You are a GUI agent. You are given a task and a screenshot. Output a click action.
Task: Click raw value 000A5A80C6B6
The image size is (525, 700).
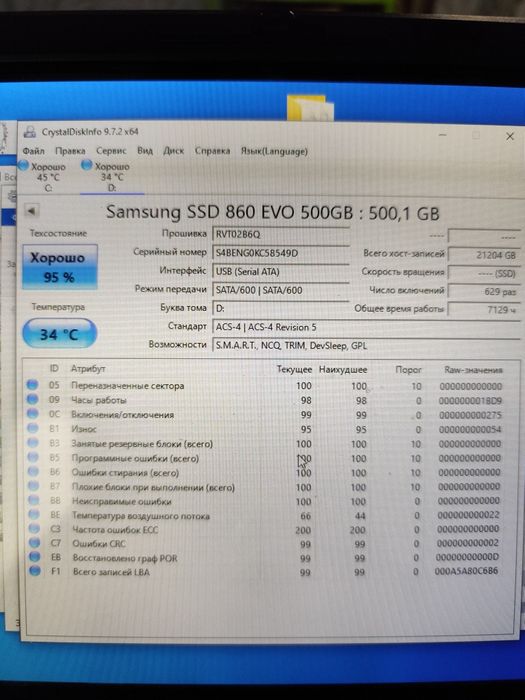click(x=467, y=571)
